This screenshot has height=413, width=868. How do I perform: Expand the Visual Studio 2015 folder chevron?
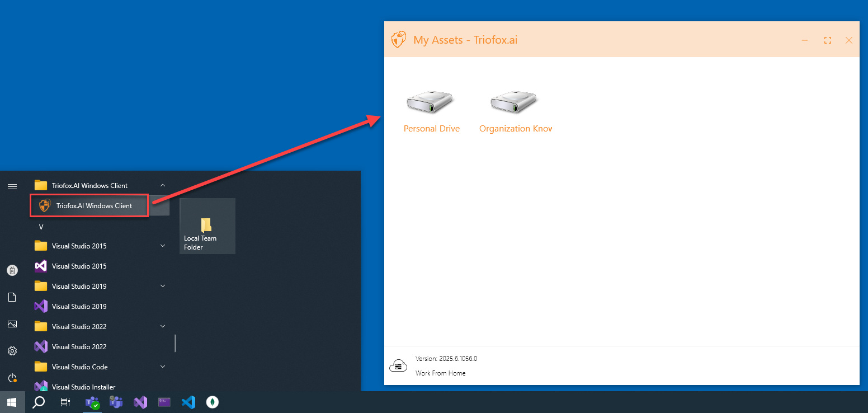(x=163, y=246)
